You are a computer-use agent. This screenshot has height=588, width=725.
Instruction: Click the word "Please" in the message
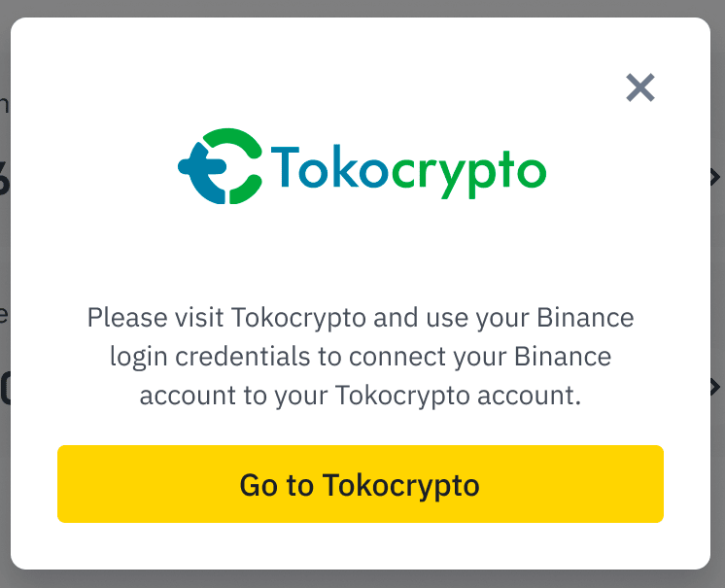tap(120, 318)
